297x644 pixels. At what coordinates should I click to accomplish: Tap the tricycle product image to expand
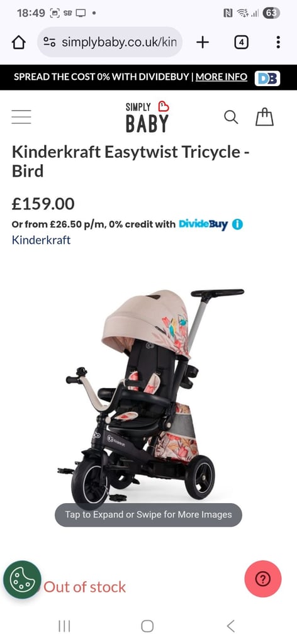point(148,394)
